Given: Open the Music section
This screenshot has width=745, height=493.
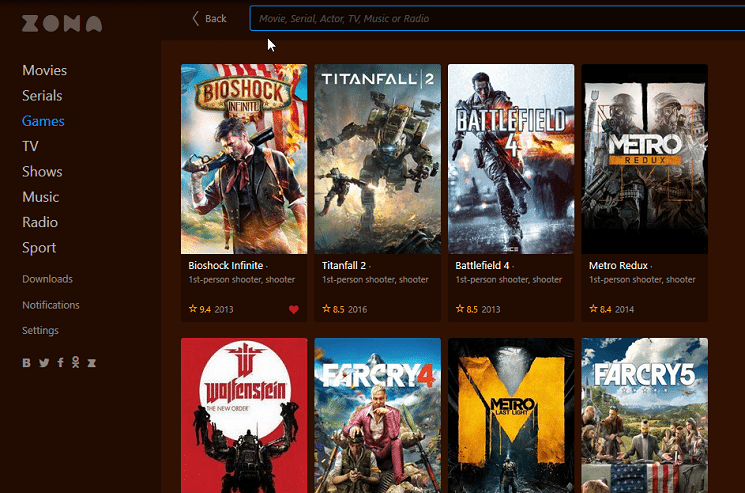Looking at the screenshot, I should click(x=40, y=197).
